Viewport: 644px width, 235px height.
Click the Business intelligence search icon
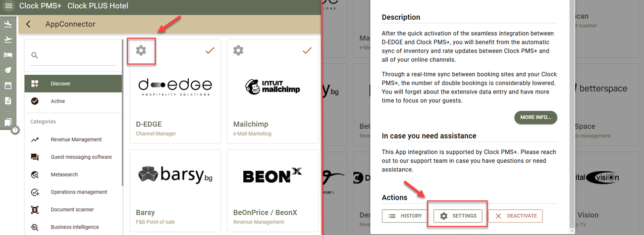[35, 228]
